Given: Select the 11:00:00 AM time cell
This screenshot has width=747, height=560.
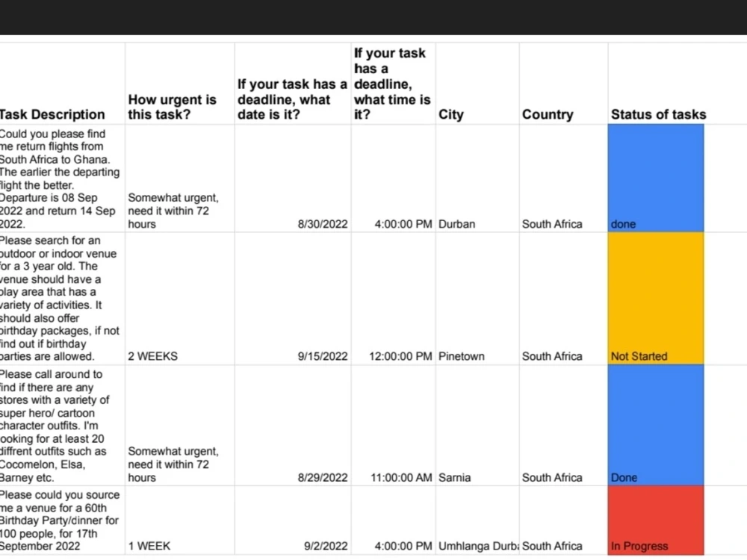Looking at the screenshot, I should tap(394, 426).
